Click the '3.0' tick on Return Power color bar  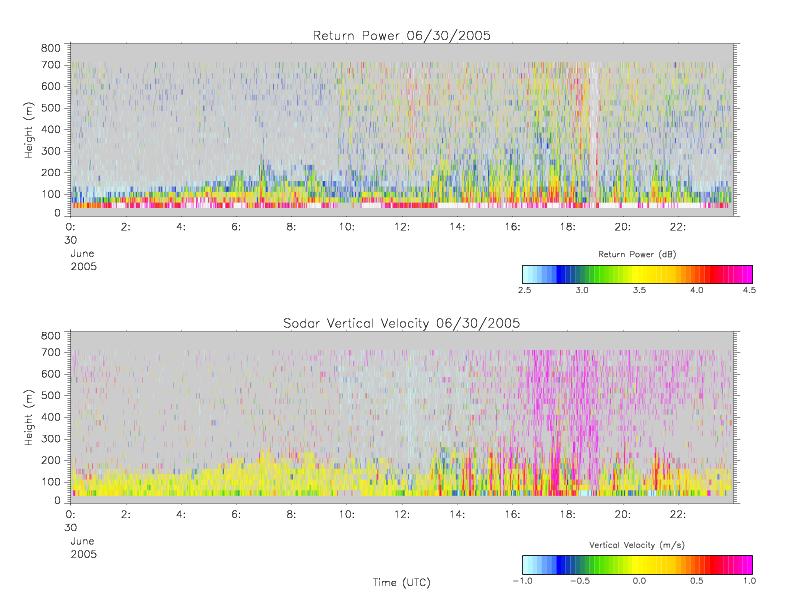582,290
